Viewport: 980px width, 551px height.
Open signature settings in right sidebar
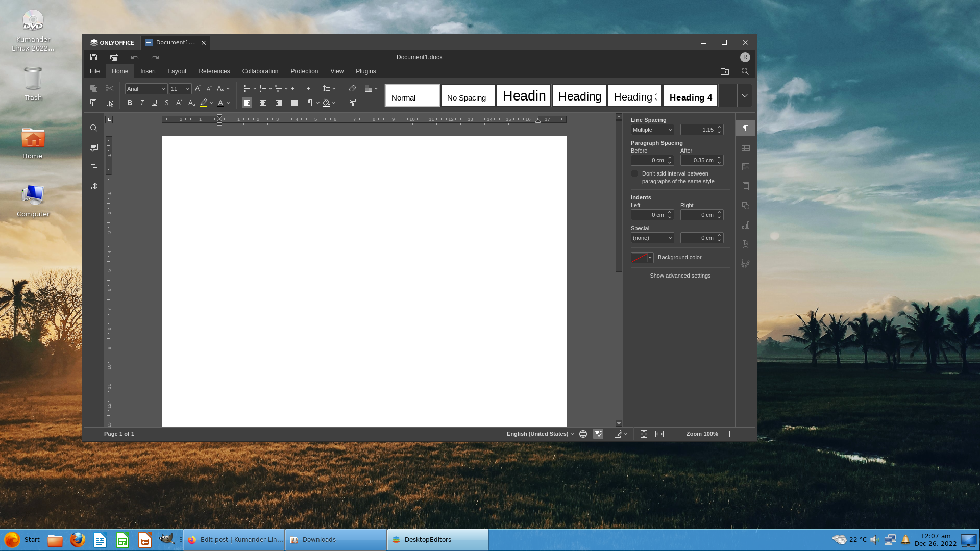coord(746,264)
